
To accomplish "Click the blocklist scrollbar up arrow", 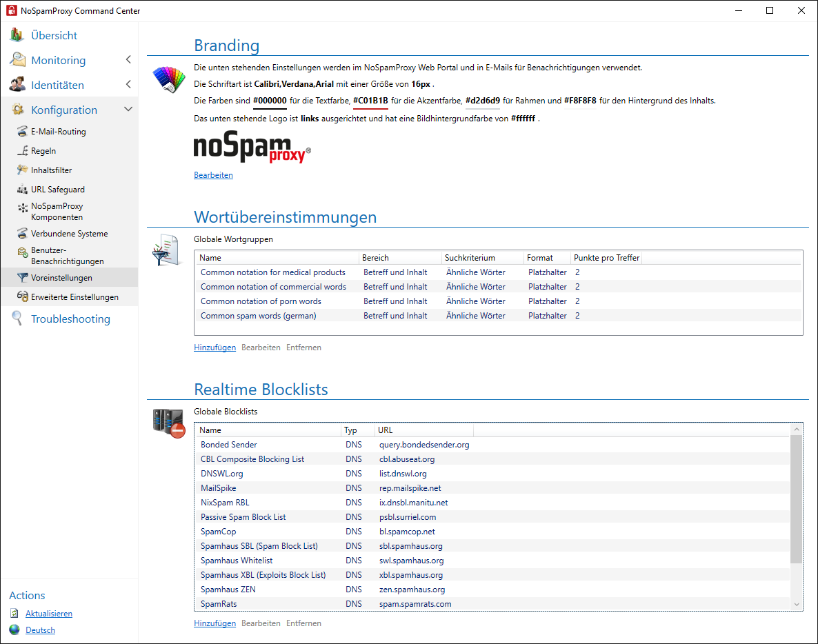I will [x=797, y=429].
